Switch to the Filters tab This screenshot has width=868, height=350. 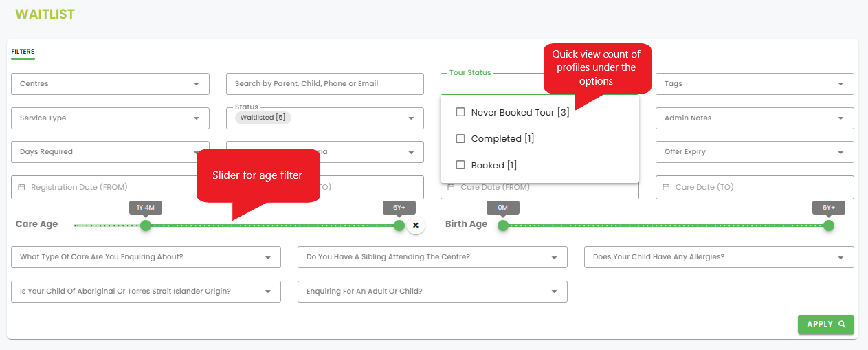point(23,52)
